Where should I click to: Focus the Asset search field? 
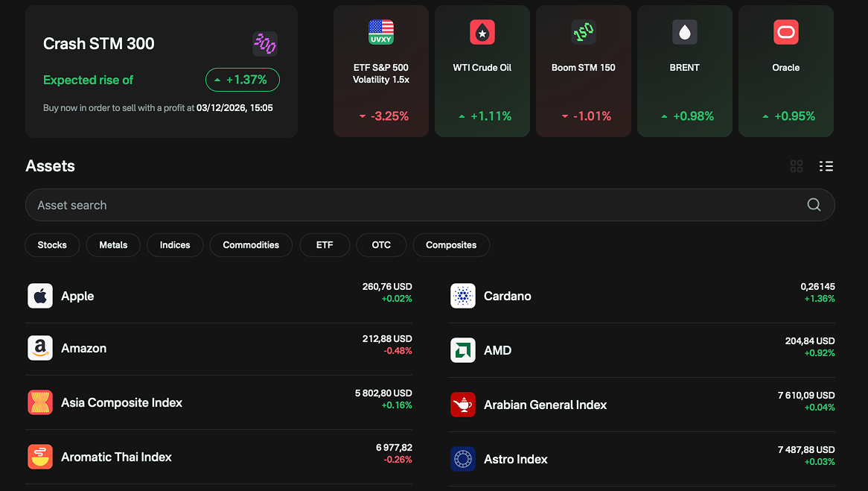pos(430,205)
